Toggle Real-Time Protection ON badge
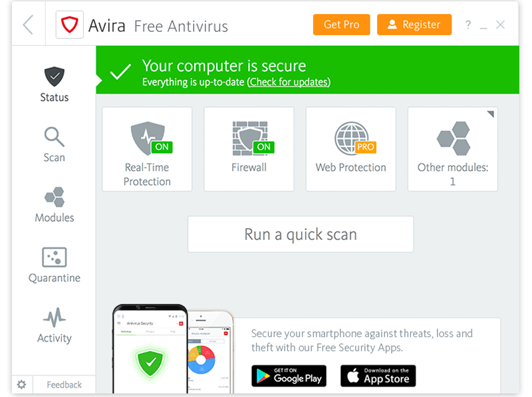Screen dimensions: 532x397 [162, 147]
